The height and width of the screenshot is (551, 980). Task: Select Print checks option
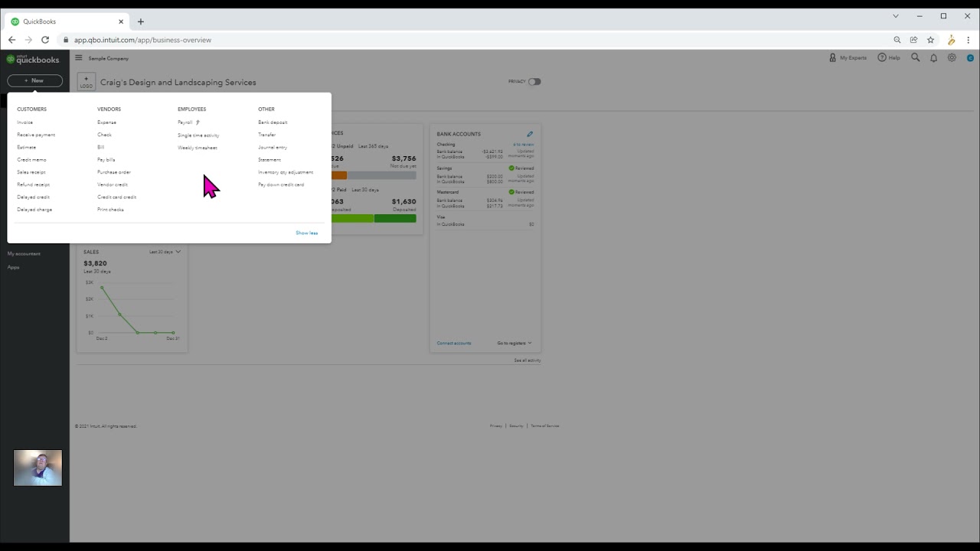110,210
